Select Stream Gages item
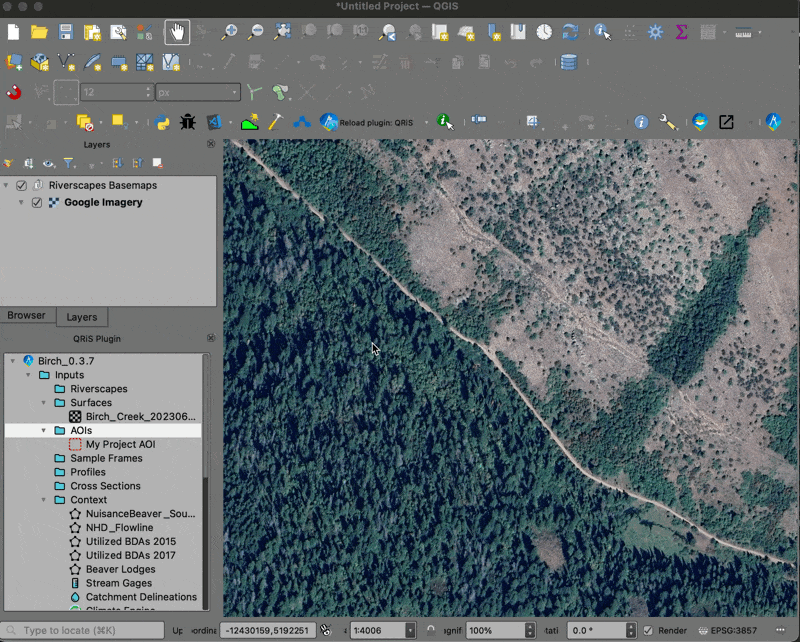 pyautogui.click(x=119, y=583)
